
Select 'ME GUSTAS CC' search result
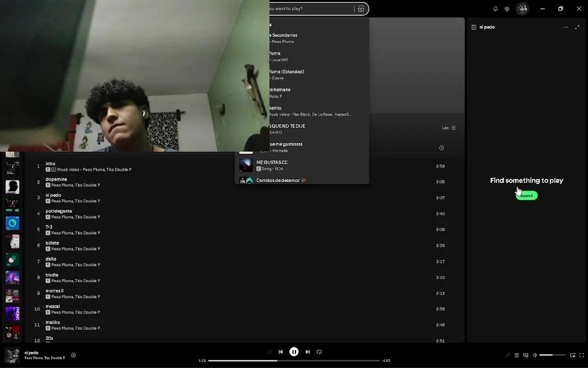(x=302, y=165)
